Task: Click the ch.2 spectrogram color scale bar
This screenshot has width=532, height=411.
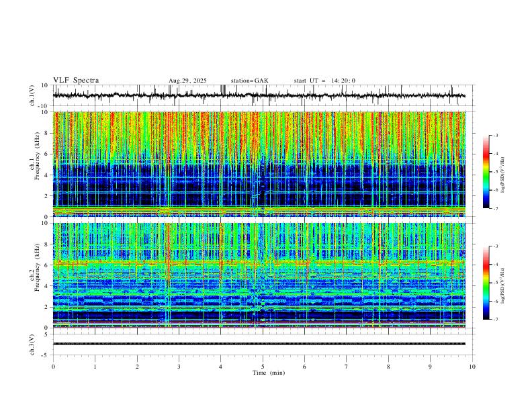Action: tap(486, 283)
